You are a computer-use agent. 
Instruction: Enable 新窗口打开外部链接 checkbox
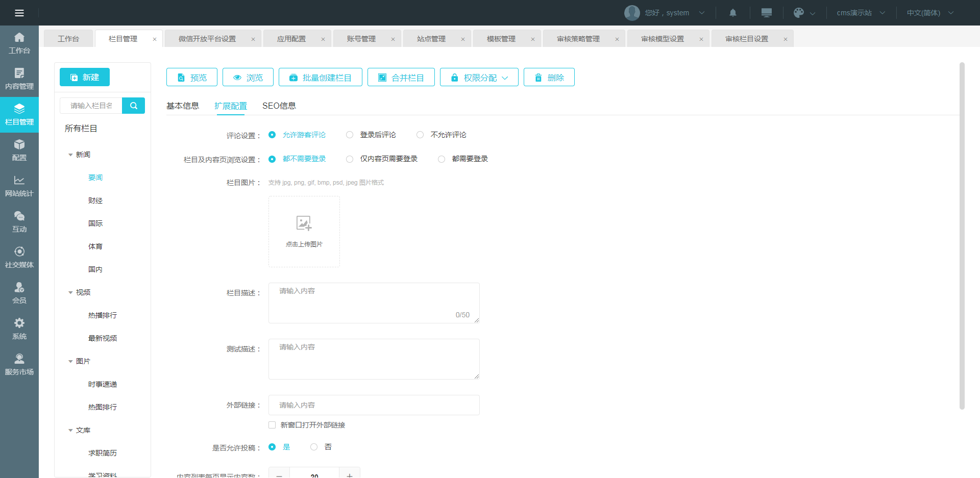point(272,425)
